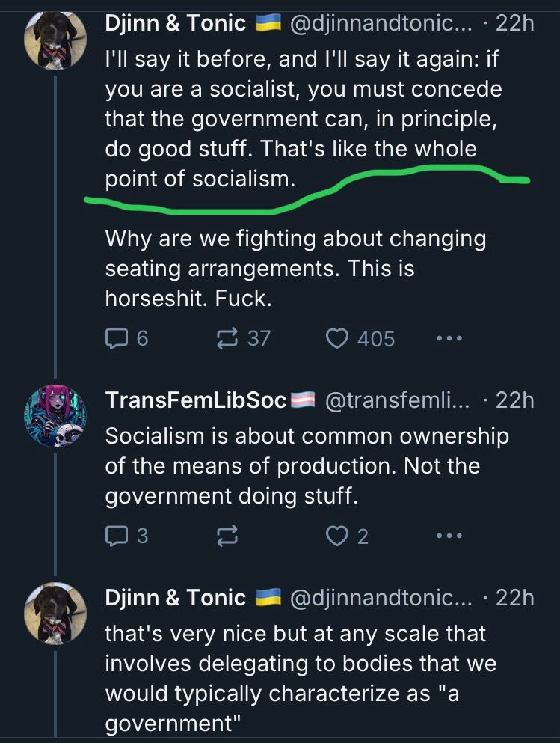Like the tweet with 405 likes

[338, 339]
